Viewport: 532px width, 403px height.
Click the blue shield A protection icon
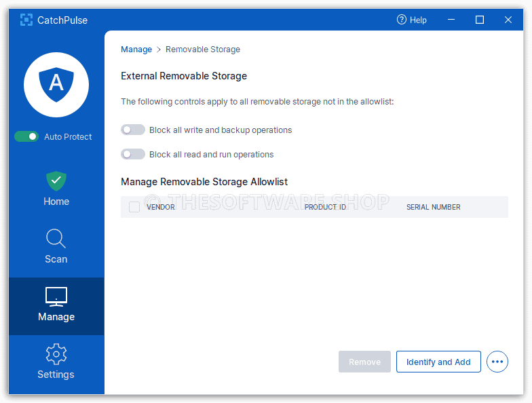click(56, 85)
